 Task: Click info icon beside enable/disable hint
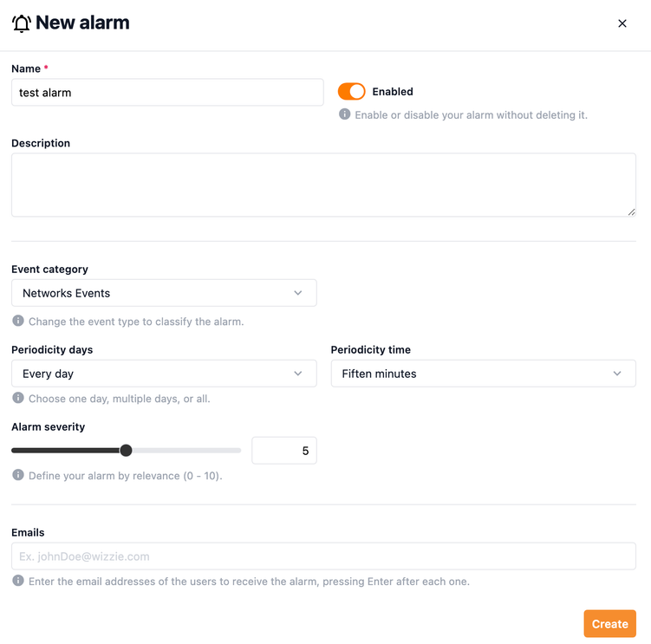344,114
